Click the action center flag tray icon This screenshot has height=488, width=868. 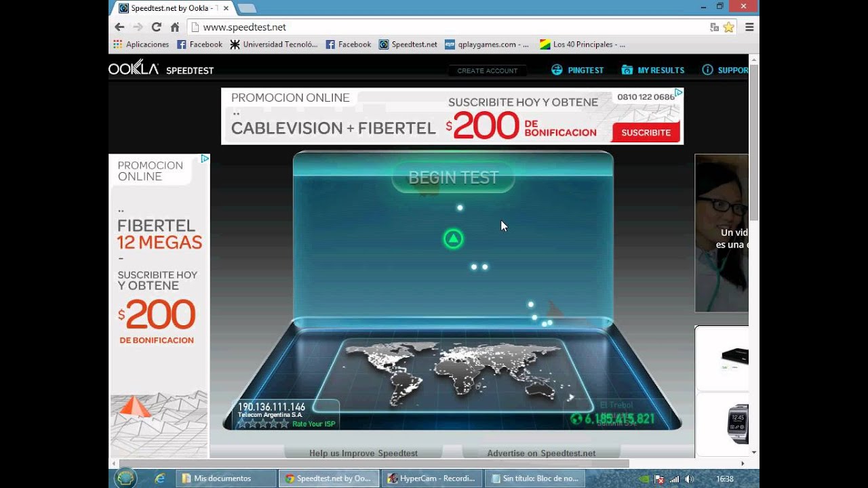pyautogui.click(x=658, y=479)
